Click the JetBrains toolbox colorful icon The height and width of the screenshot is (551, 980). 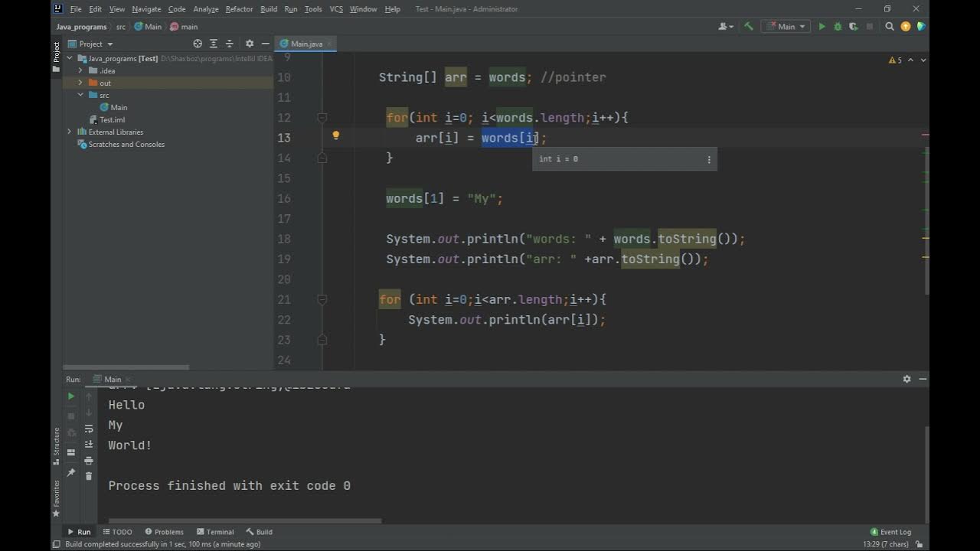click(x=921, y=26)
